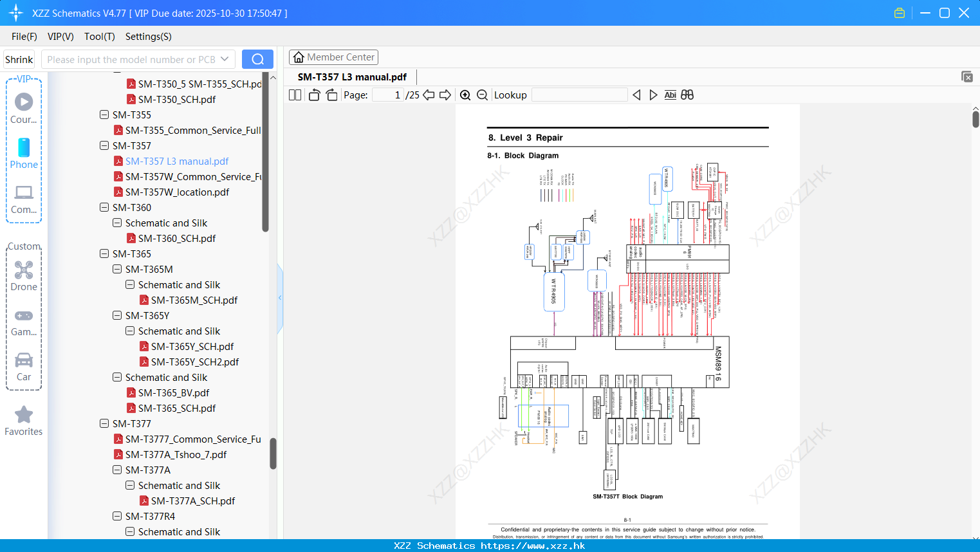Screen dimensions: 980x552
Task: Find previous lookup result triangle
Action: click(x=636, y=95)
